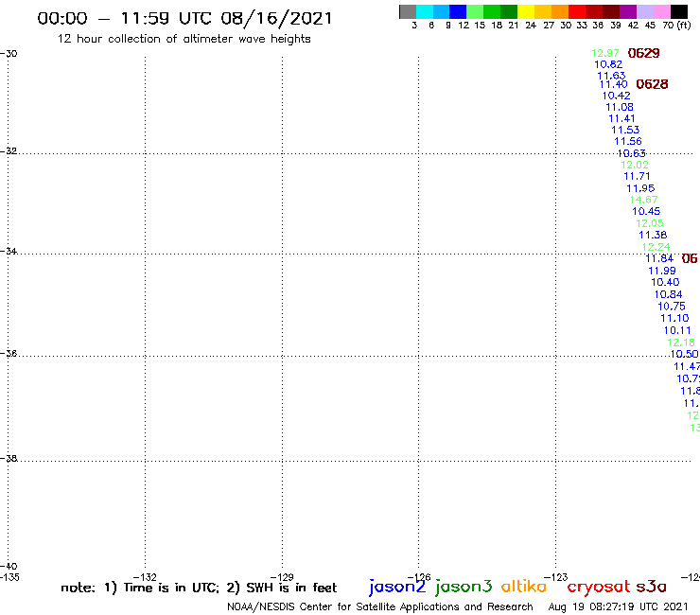Click the green wave height value '12.02'

pyautogui.click(x=635, y=165)
